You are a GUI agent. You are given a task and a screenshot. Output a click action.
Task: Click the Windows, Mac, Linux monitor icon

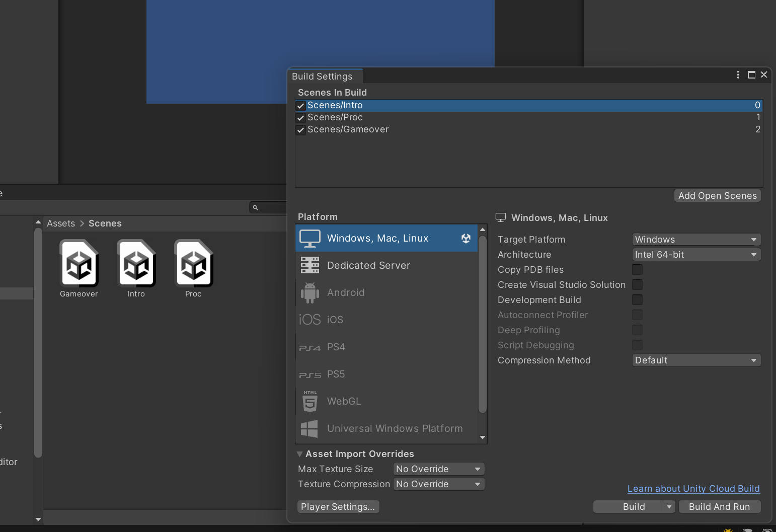310,239
